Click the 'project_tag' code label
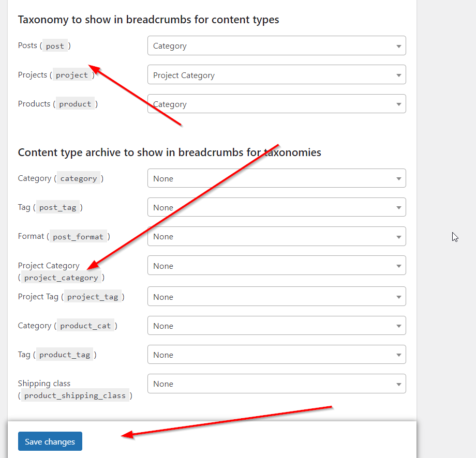 click(x=93, y=297)
